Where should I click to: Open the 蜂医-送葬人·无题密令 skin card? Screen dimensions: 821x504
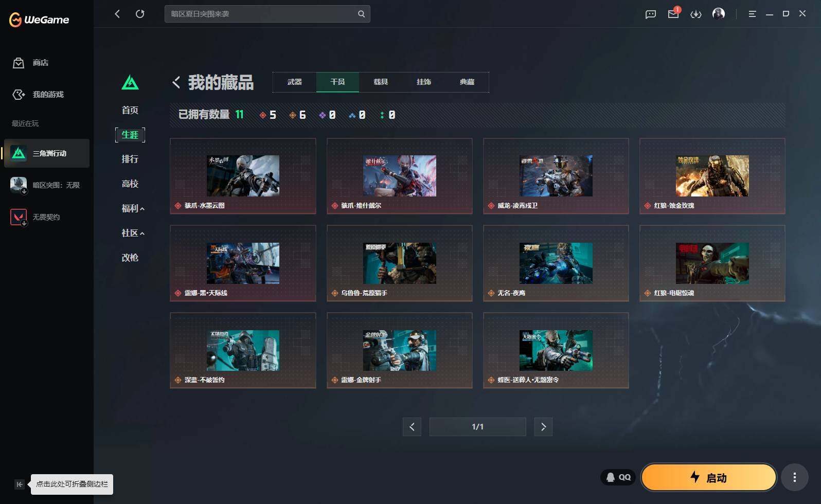(556, 350)
